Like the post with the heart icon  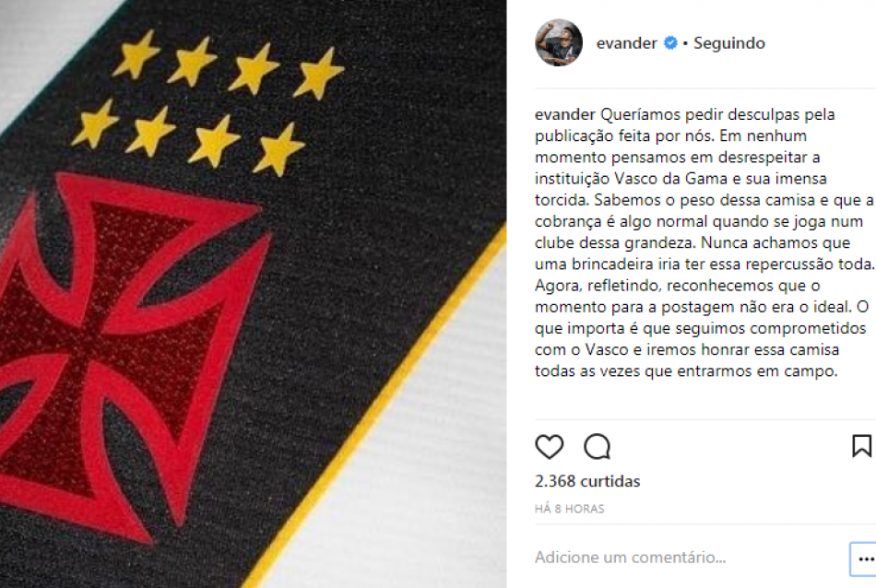(x=550, y=447)
